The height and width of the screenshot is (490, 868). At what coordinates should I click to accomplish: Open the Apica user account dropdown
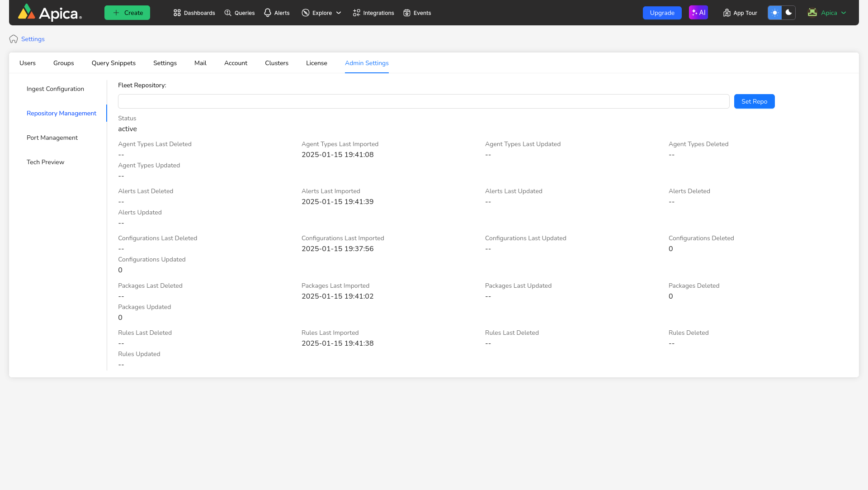827,13
